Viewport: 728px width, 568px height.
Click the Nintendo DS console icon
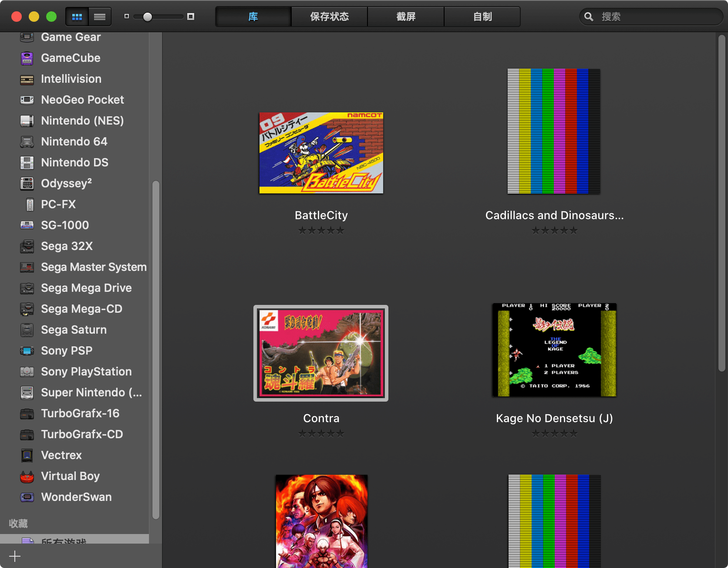point(27,162)
